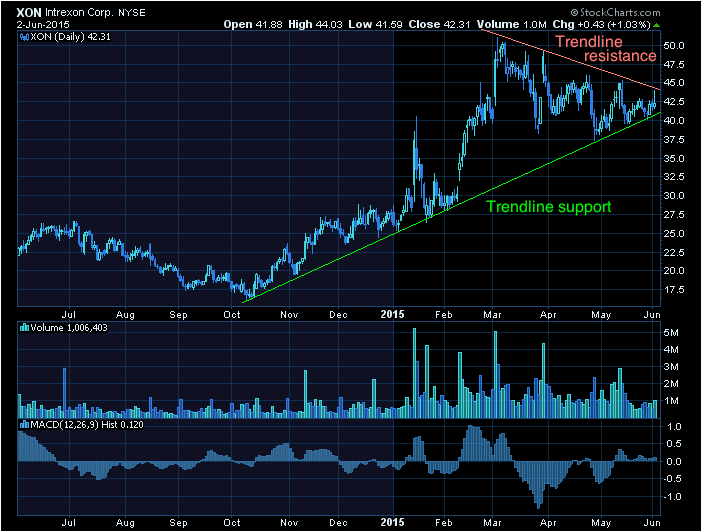Click the Feb label under the MACD panel
This screenshot has height=532, width=702.
pyautogui.click(x=444, y=523)
